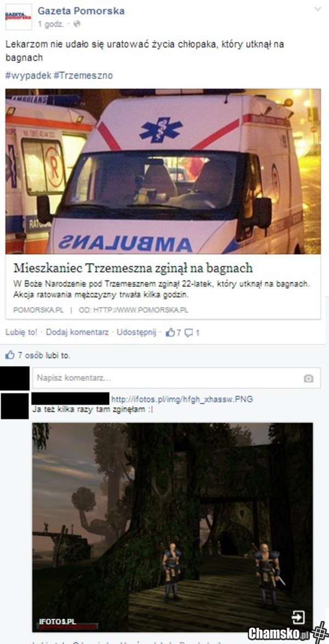
Task: Open the ambulance article image
Action: pyautogui.click(x=163, y=171)
